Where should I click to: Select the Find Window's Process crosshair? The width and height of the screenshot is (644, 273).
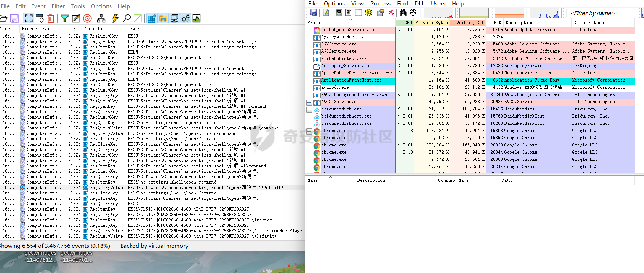point(413,13)
